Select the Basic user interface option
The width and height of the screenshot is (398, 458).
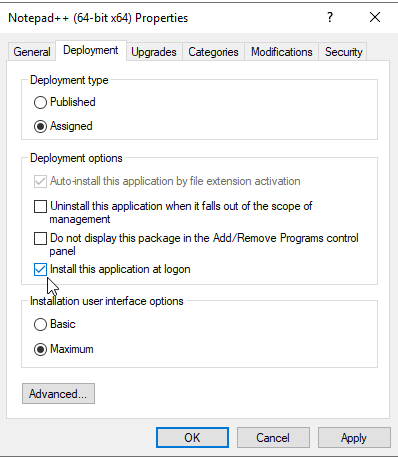point(40,324)
